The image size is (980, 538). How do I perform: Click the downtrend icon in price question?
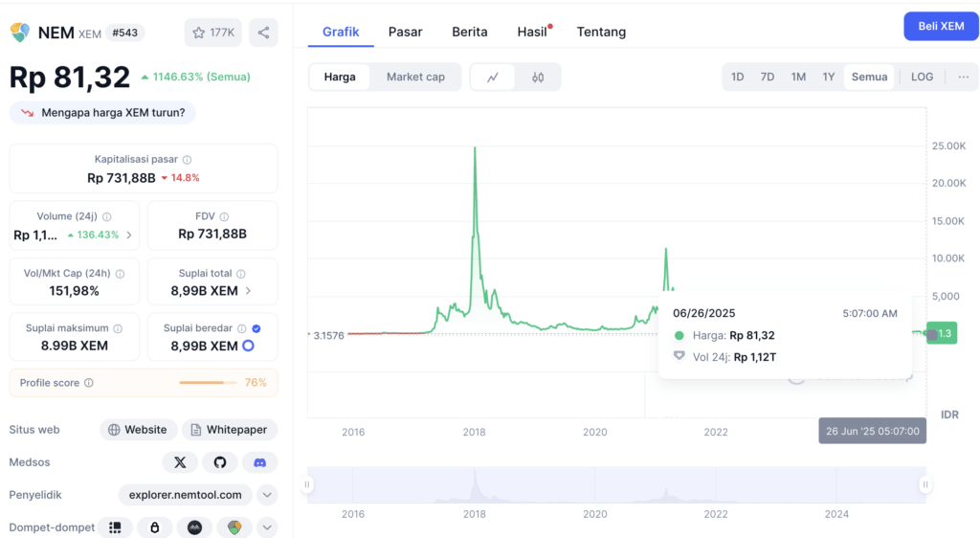coord(27,112)
